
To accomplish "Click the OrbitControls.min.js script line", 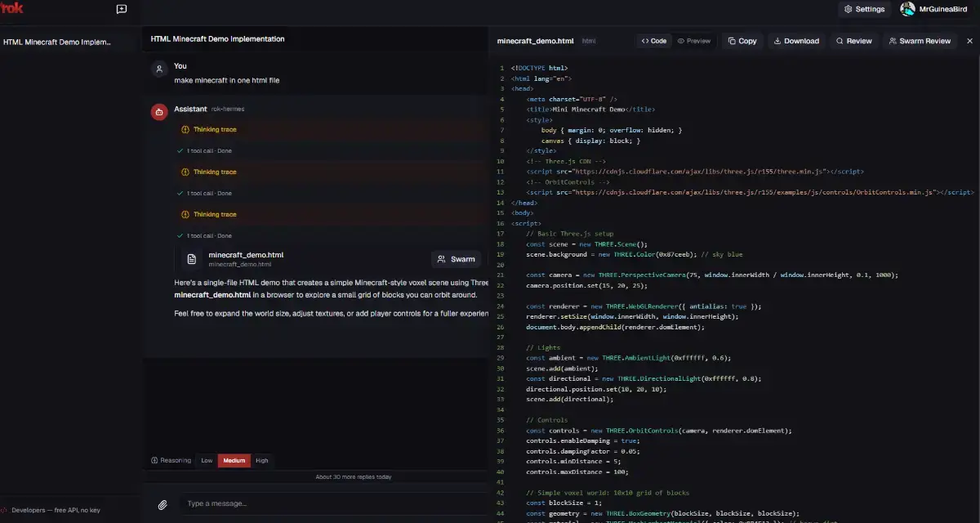I will (750, 192).
